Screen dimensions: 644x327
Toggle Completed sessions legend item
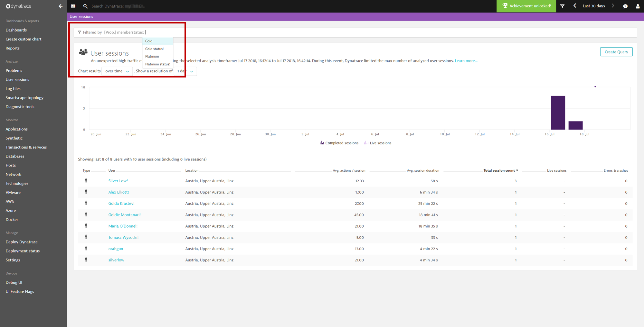(x=339, y=143)
